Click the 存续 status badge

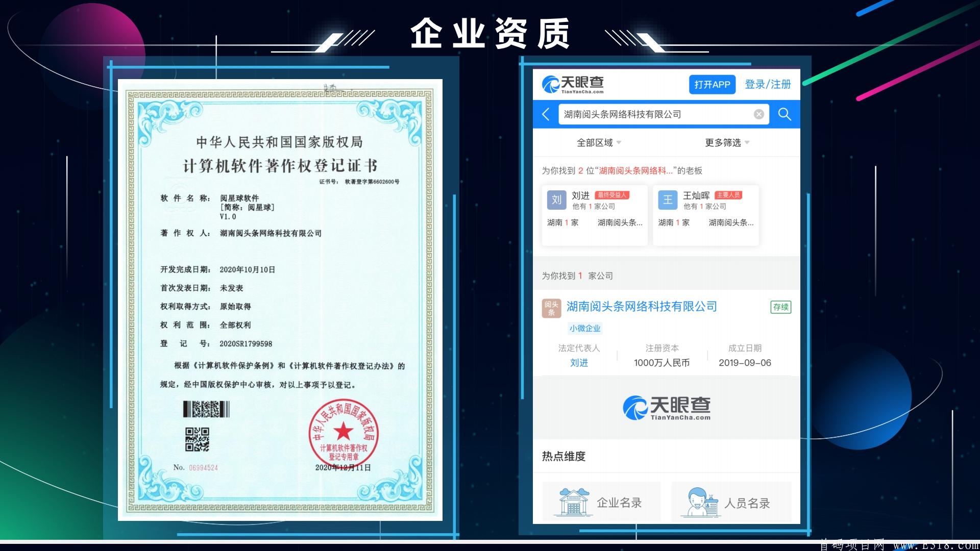click(x=781, y=307)
